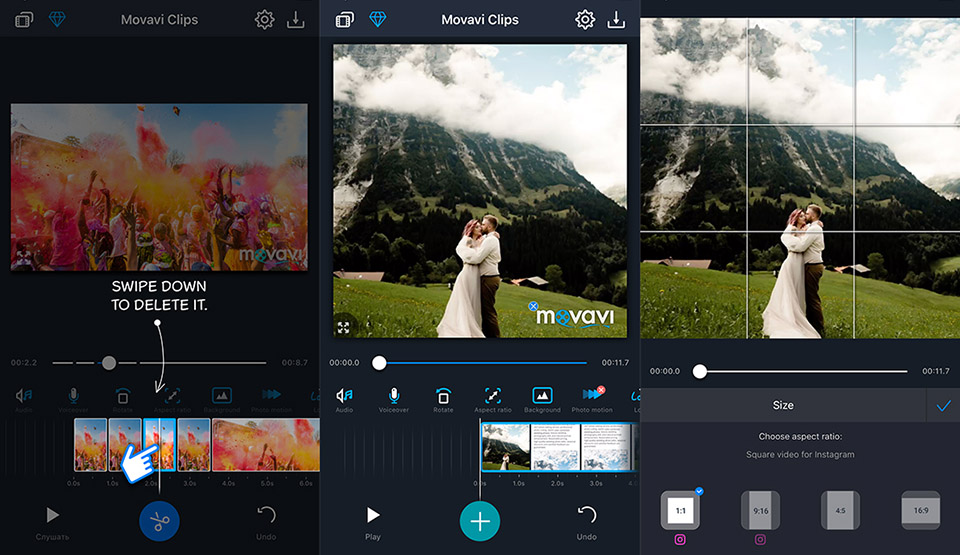Confirm Size with the blue checkmark
Viewport: 960px width, 555px height.
(941, 405)
